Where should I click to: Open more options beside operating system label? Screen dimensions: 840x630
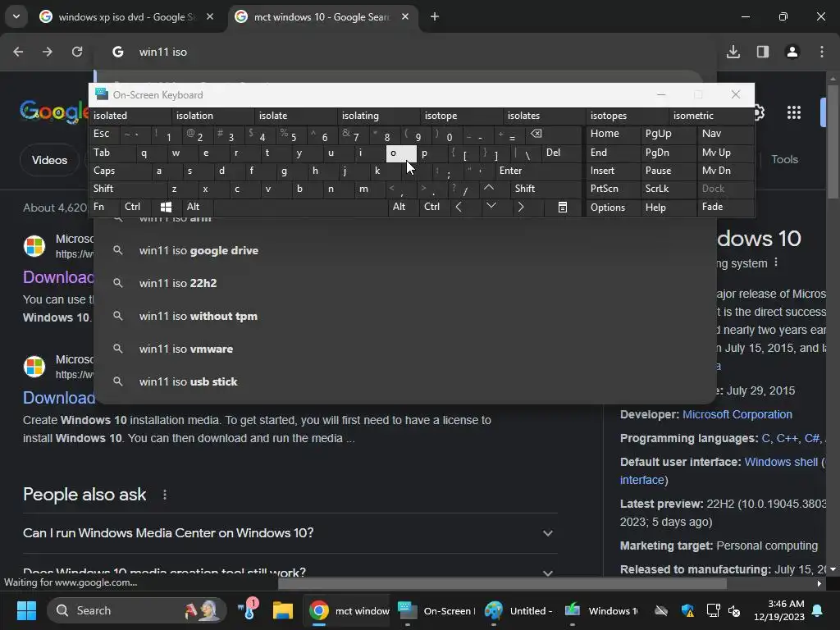click(x=776, y=262)
